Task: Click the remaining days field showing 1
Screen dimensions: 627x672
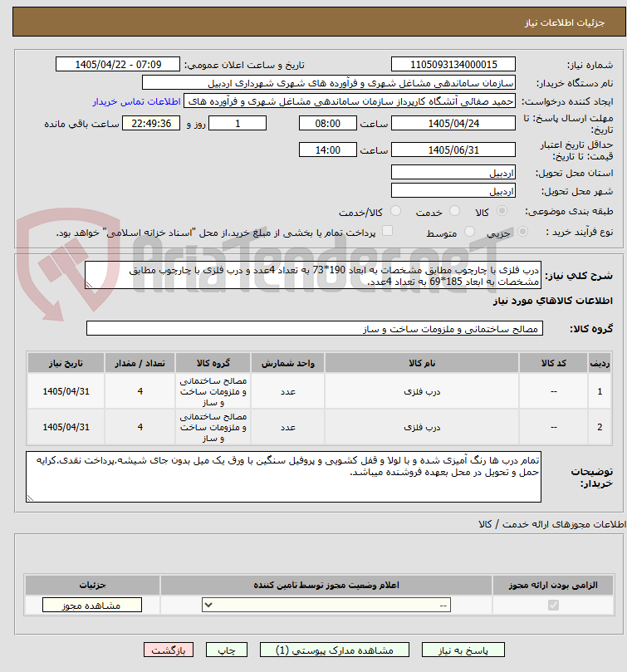Action: 238,124
